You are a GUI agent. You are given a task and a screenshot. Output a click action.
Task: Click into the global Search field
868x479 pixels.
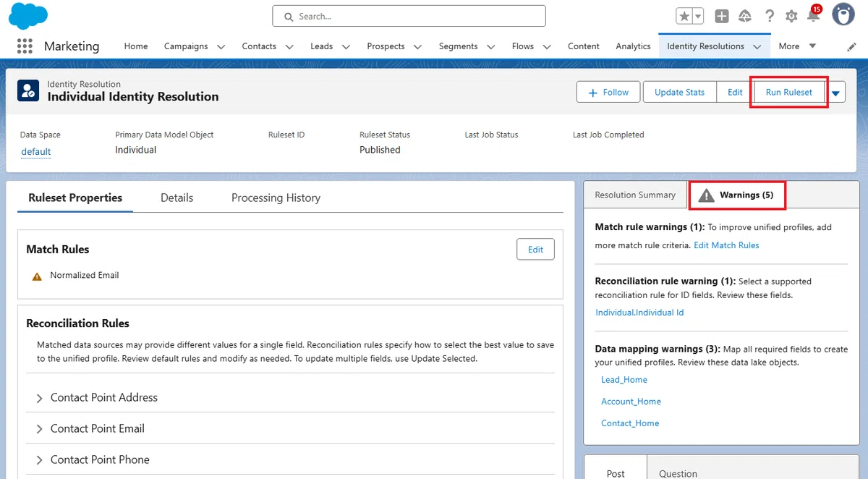coord(409,16)
